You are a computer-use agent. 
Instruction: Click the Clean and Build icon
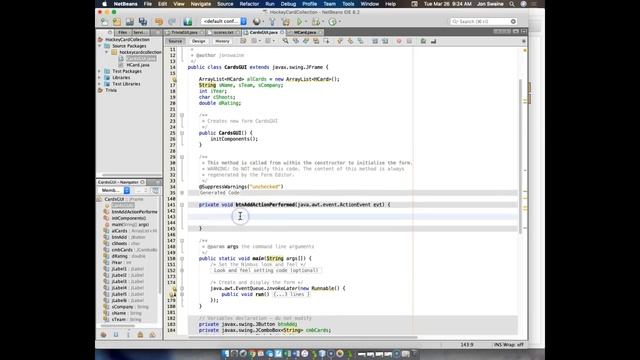[x=286, y=21]
